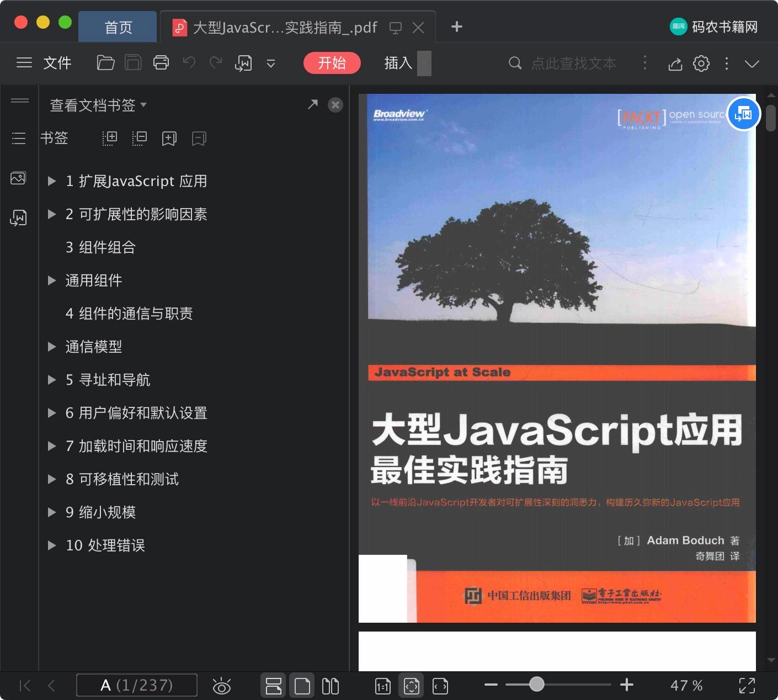Toggle single page view

302,686
